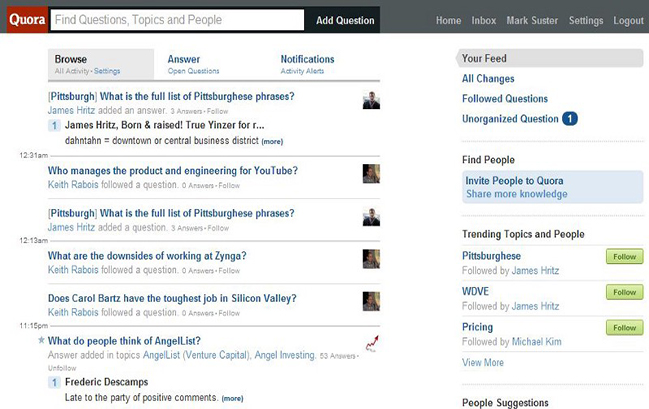Click Keith Rabois avatar beside the YouTube question
Screen dimensions: 649x409
point(371,174)
